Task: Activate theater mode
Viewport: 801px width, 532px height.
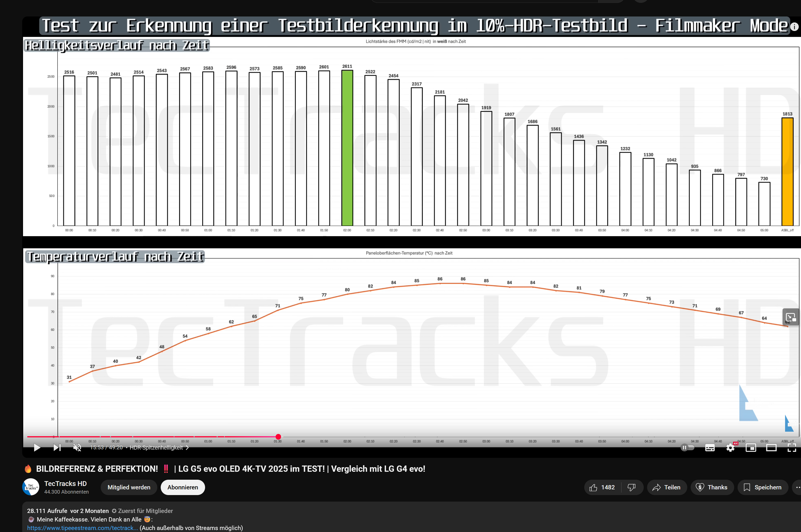Action: tap(771, 448)
